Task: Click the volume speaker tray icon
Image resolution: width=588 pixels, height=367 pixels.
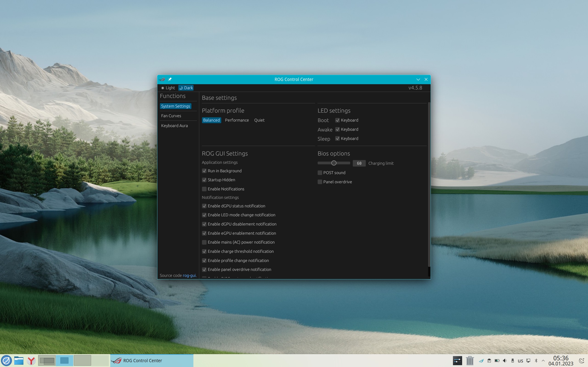Action: tap(505, 360)
